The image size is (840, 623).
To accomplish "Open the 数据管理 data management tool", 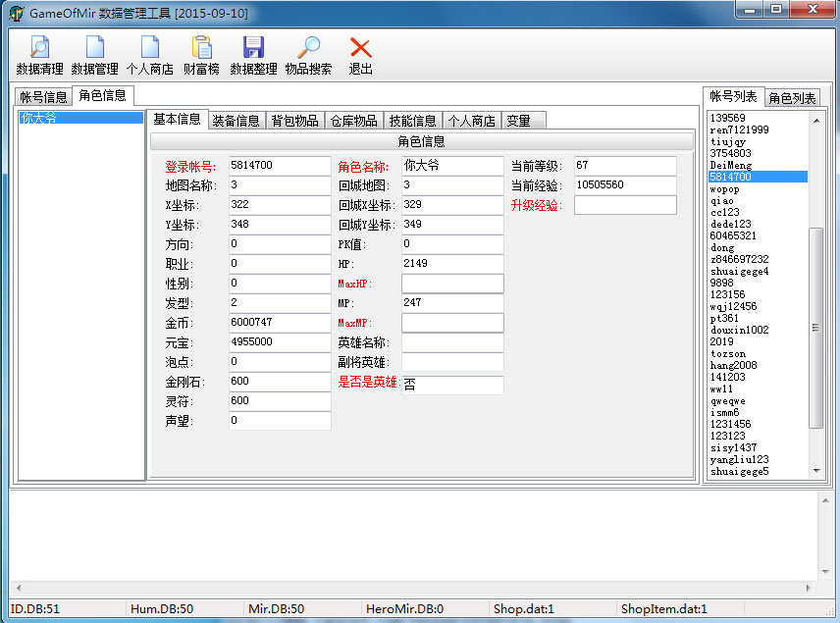I will (95, 55).
